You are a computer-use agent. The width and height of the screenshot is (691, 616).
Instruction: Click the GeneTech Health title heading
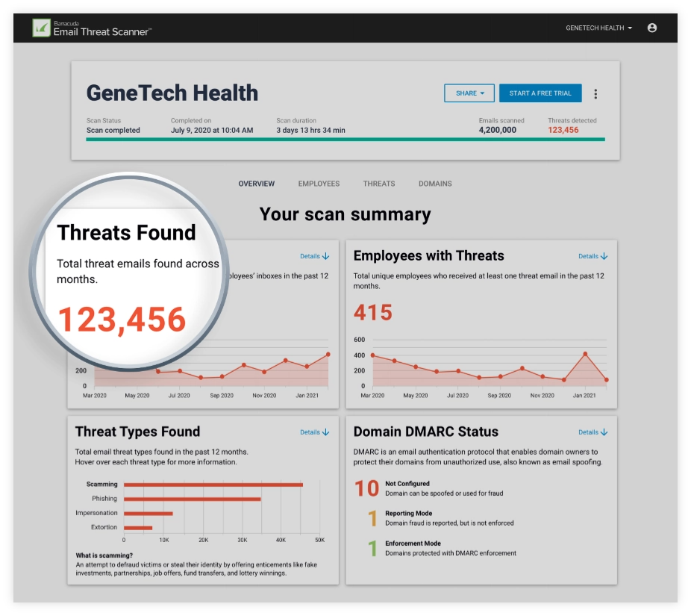(x=172, y=93)
